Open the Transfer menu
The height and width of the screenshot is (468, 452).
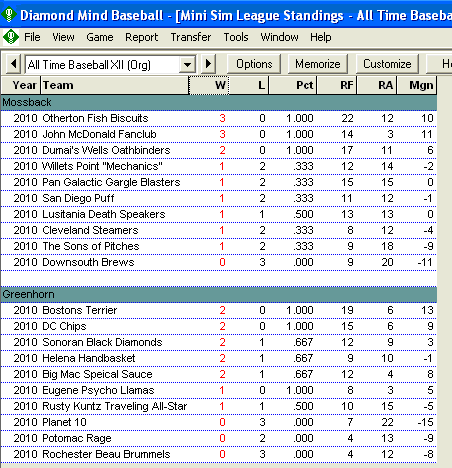pos(191,37)
